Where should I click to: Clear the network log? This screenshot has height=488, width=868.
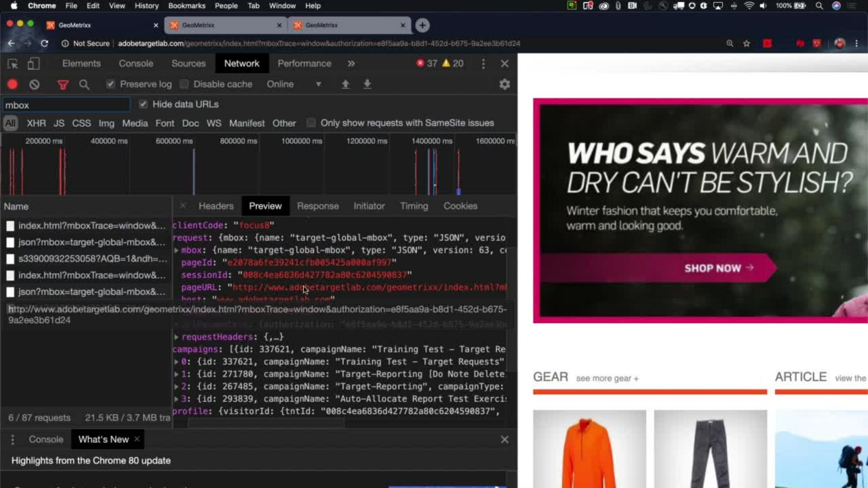[34, 84]
